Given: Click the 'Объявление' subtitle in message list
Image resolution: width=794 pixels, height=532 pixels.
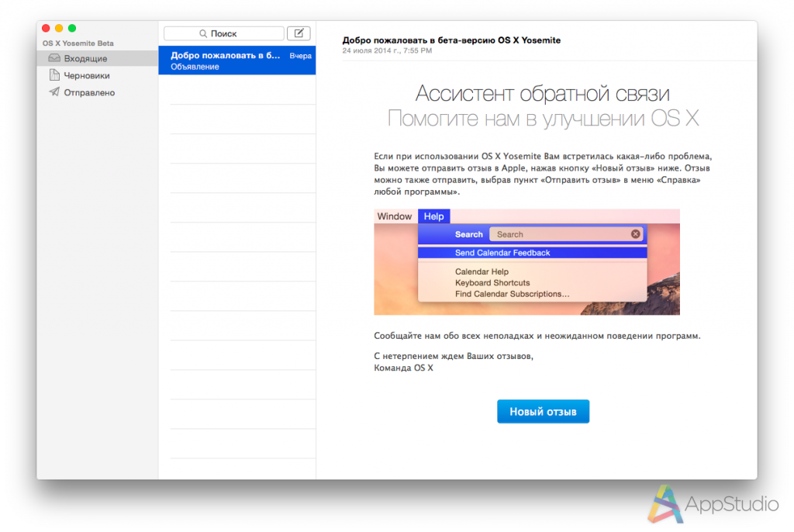Looking at the screenshot, I should tap(195, 67).
